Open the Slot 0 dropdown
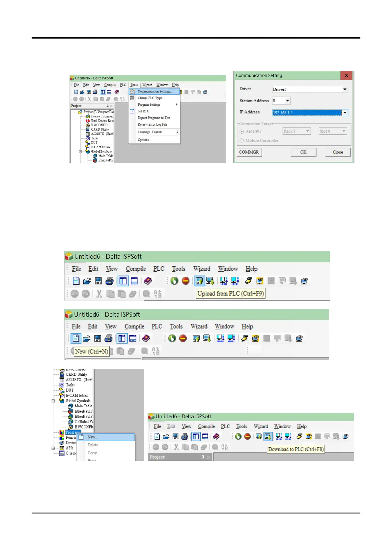Image resolution: width=392 pixels, height=555 pixels. click(x=344, y=131)
